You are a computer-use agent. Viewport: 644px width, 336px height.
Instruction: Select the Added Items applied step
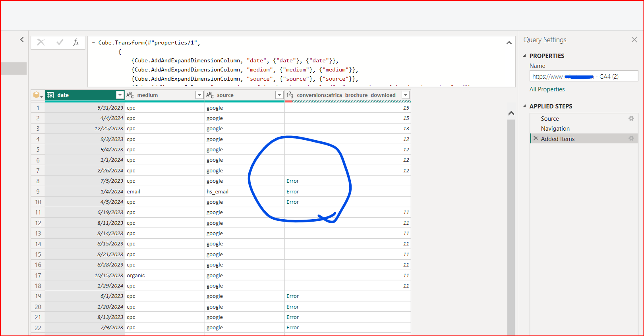tap(584, 139)
